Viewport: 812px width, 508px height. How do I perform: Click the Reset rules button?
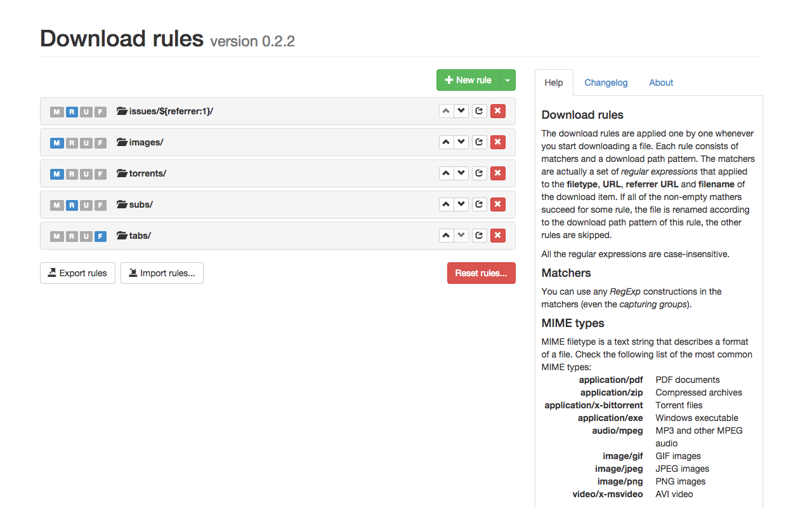click(481, 272)
